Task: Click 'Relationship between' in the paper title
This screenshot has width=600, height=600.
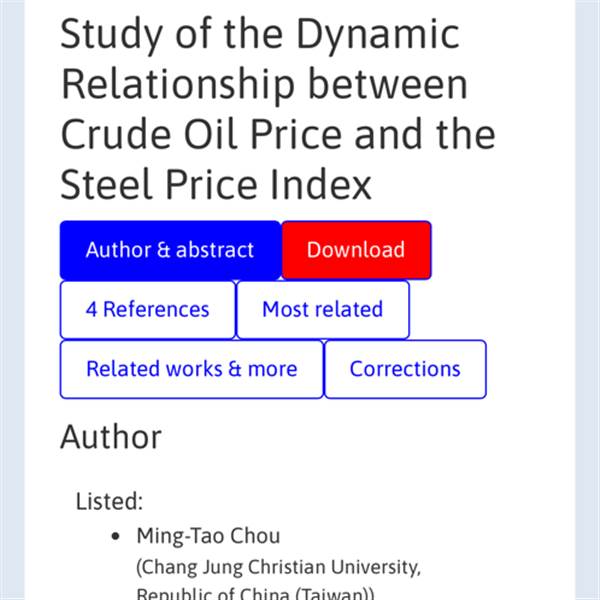Action: [264, 85]
